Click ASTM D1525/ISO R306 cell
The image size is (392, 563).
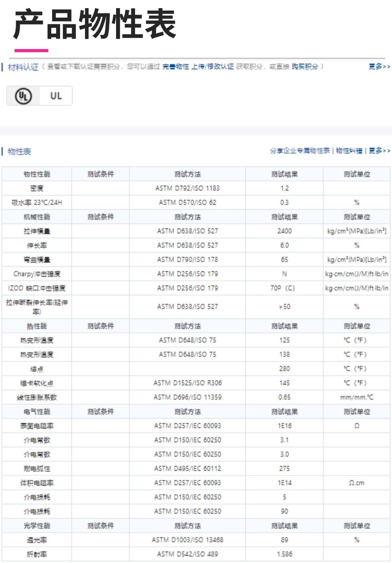(187, 383)
